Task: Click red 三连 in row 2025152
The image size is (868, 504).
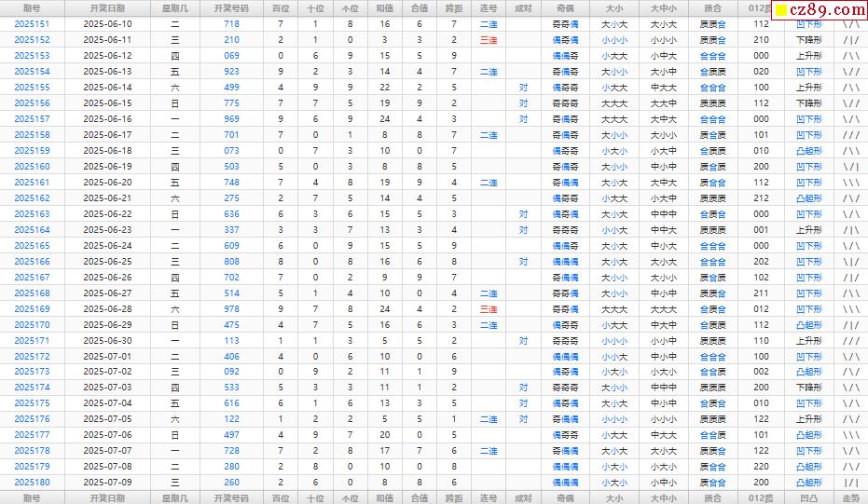Action: [x=489, y=40]
